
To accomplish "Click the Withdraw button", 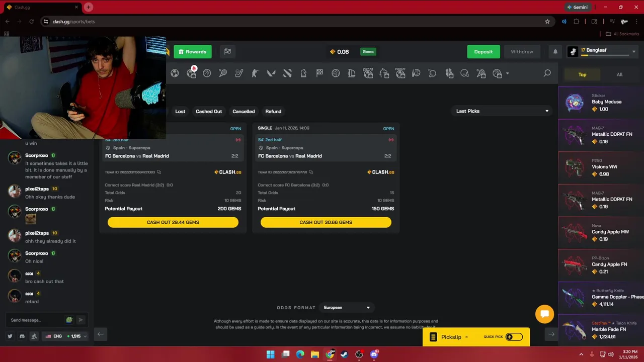I will pos(522,52).
